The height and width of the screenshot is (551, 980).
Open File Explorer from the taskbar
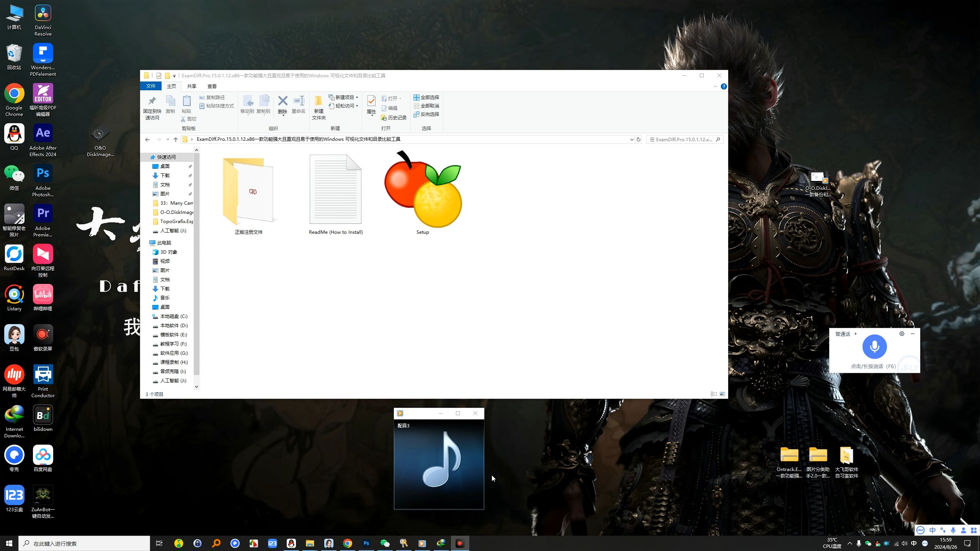[x=310, y=543]
